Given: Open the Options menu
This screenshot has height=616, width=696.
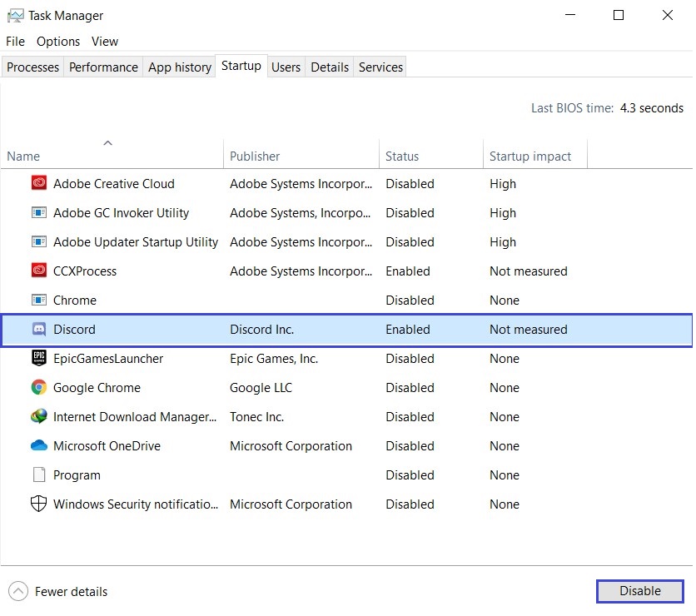Looking at the screenshot, I should [x=57, y=41].
